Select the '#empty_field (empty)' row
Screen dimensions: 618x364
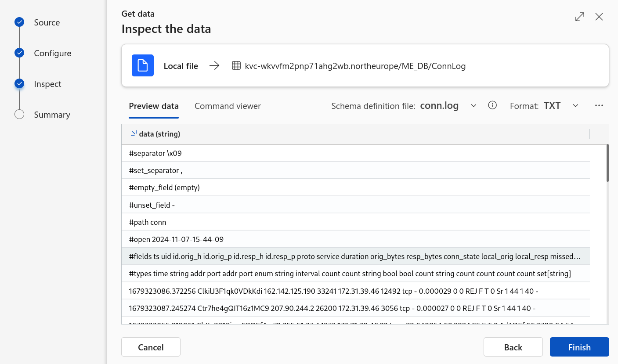pyautogui.click(x=356, y=187)
